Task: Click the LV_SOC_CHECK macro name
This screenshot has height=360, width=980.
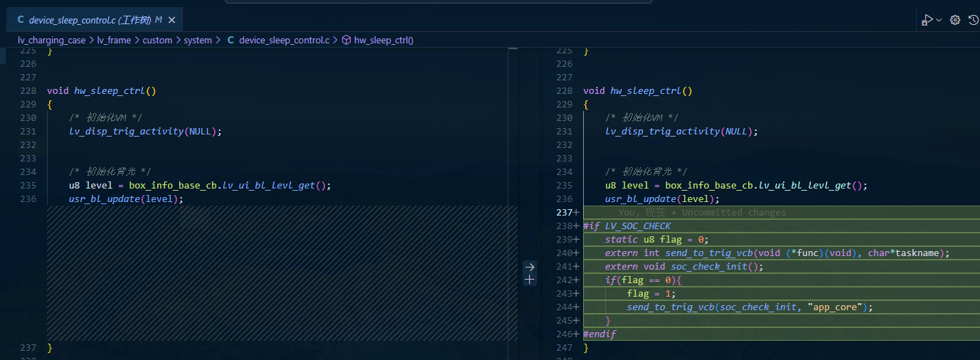Action: pyautogui.click(x=638, y=226)
